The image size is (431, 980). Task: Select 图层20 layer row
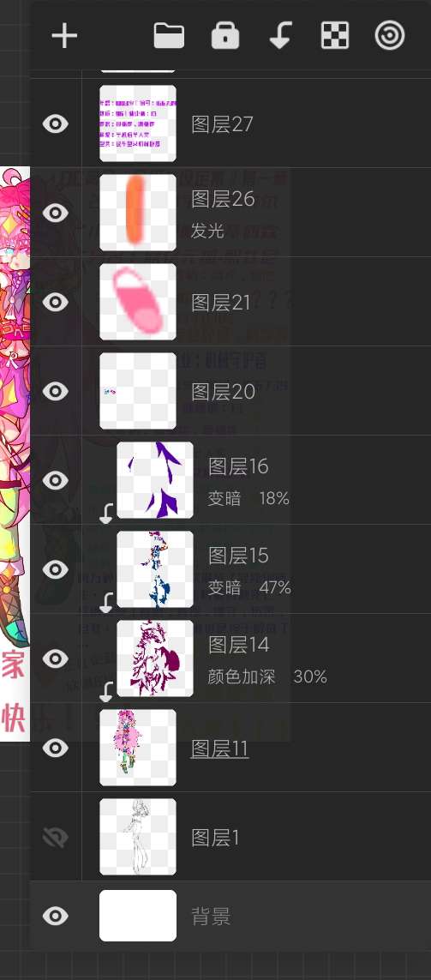tap(230, 391)
